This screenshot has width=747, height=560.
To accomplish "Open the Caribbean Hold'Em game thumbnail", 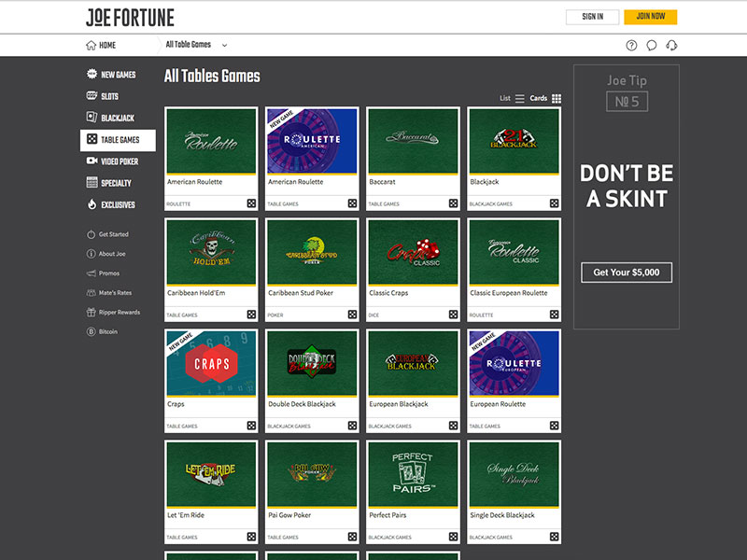I will (210, 252).
